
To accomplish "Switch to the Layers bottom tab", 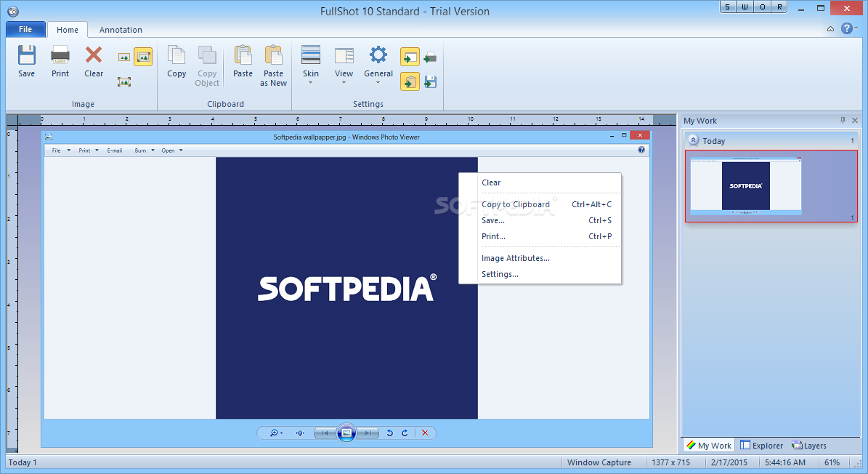I will click(808, 445).
